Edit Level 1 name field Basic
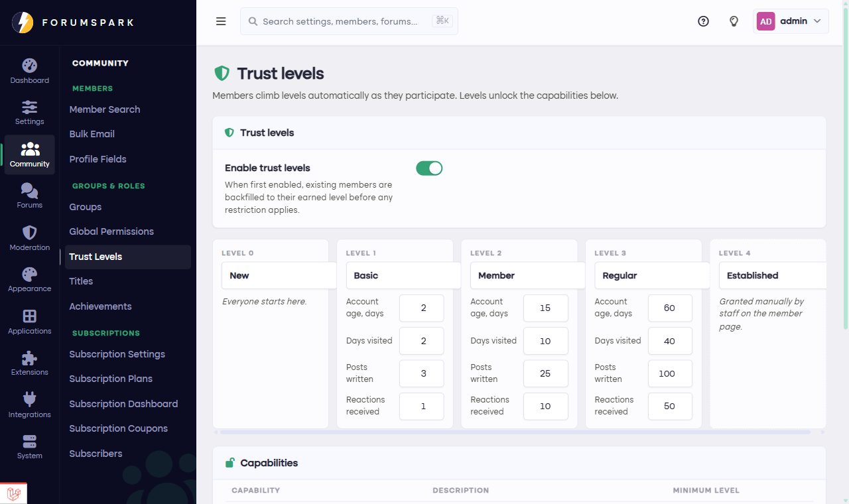The width and height of the screenshot is (849, 504). 403,275
